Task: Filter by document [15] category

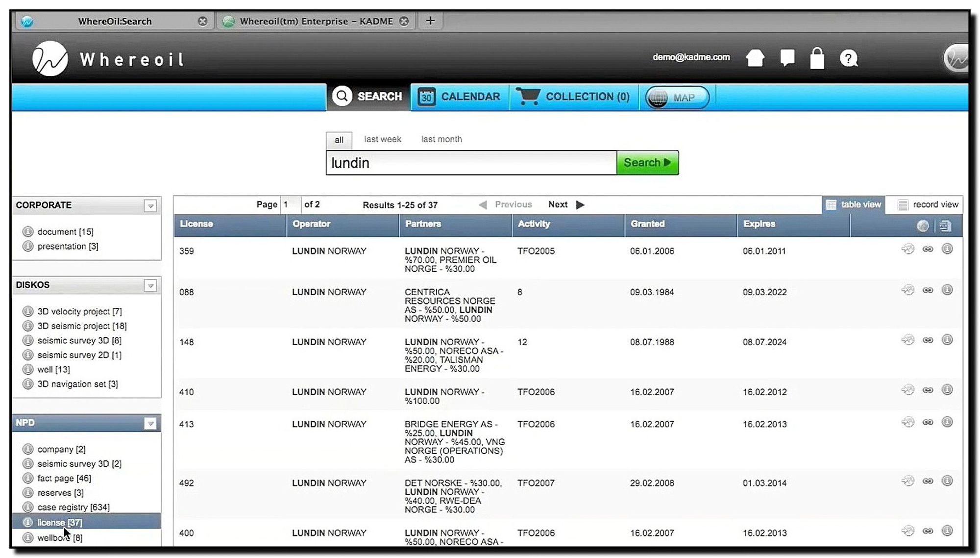Action: (65, 231)
